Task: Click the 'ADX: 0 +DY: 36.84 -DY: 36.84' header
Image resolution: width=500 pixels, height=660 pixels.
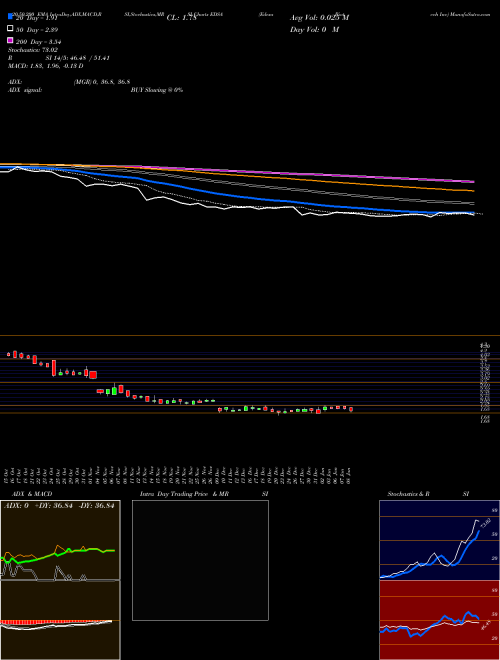Action: 59,506
